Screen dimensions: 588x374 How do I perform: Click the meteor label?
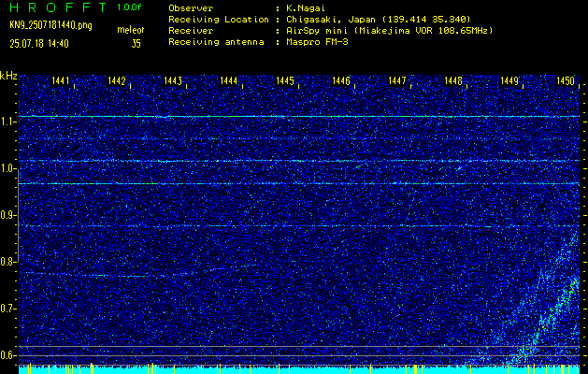pos(131,30)
